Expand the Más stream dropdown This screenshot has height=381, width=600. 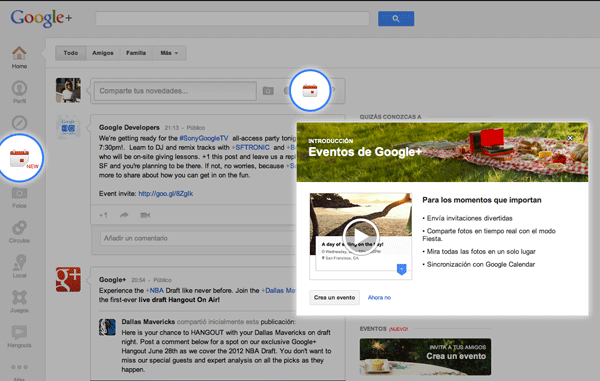169,53
